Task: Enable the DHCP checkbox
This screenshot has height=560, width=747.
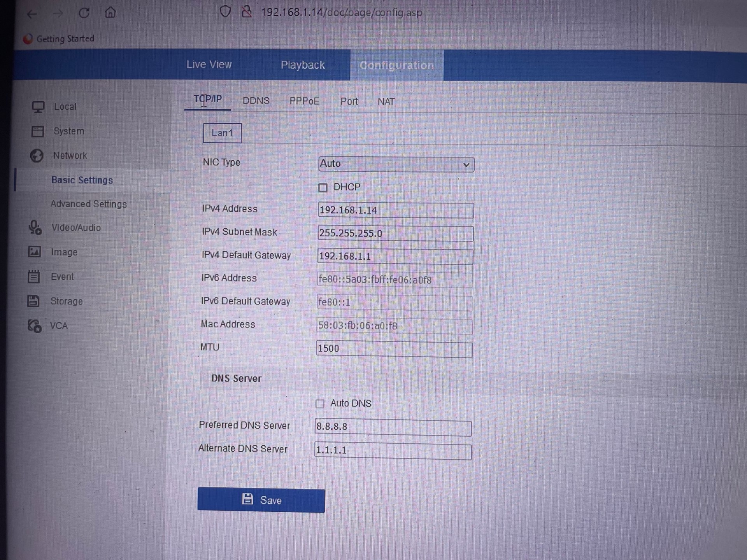Action: [323, 188]
